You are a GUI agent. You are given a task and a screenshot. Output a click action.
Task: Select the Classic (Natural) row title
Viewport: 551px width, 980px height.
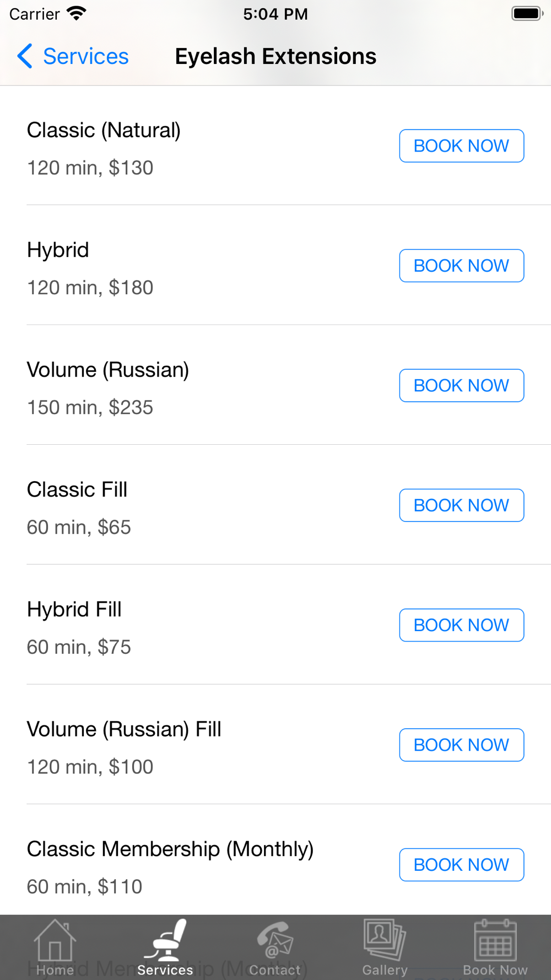[x=104, y=131]
